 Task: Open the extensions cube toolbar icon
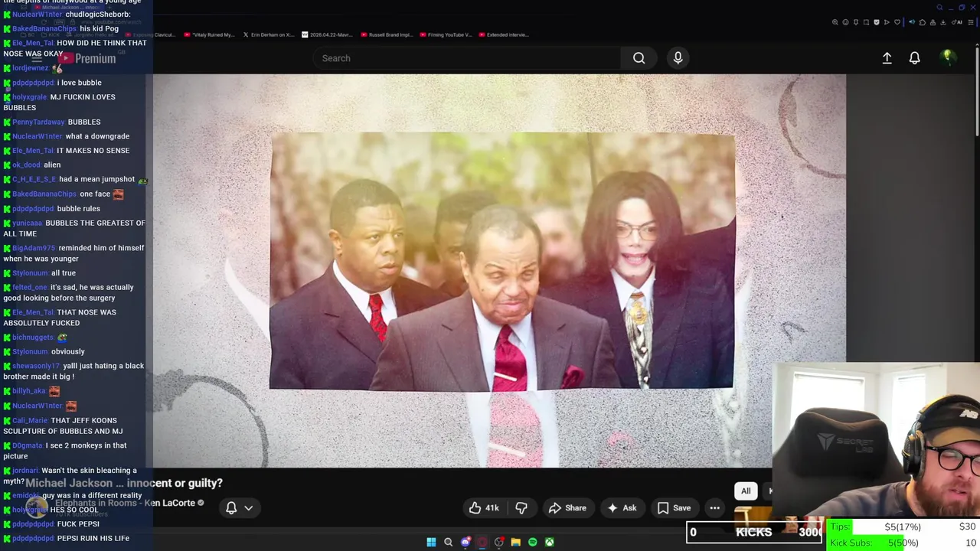coord(923,22)
